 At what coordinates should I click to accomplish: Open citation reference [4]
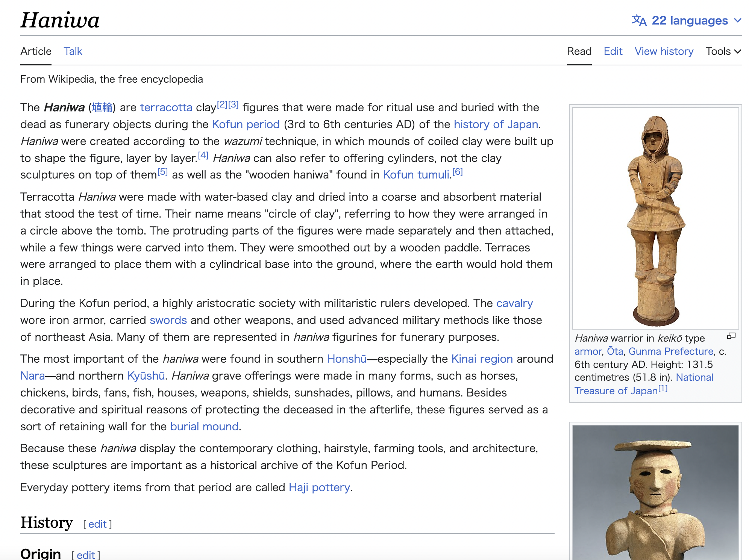[x=203, y=155]
